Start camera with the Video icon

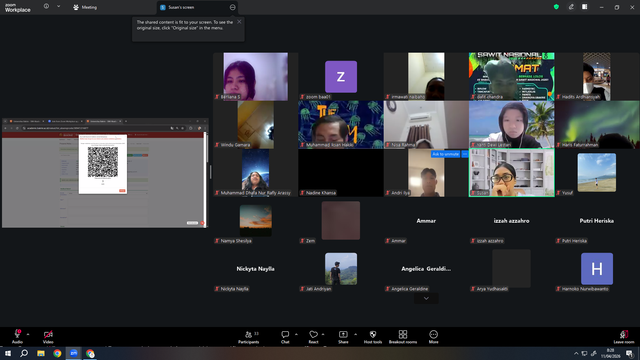click(x=48, y=334)
